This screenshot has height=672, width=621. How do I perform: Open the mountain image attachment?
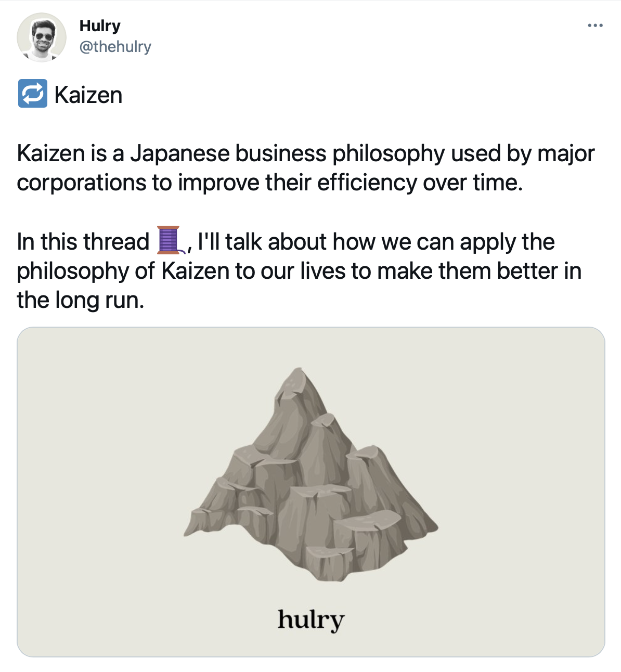coord(311,491)
